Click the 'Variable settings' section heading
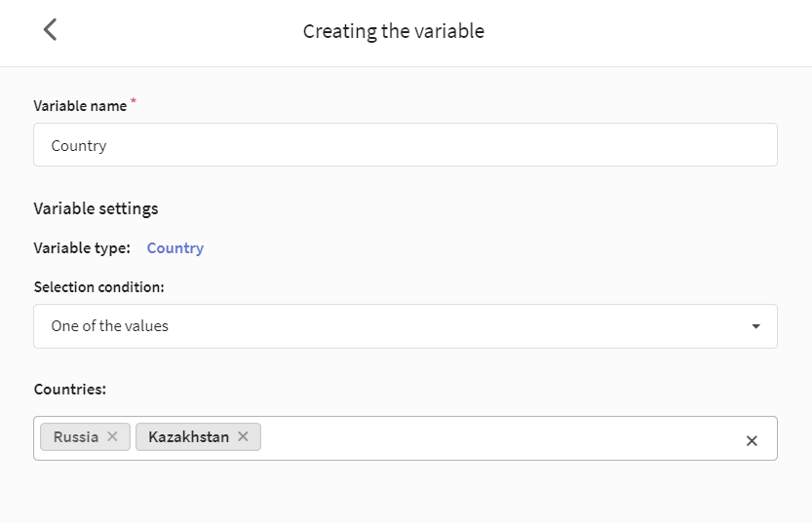Screen dimensions: 812x523 coord(96,209)
